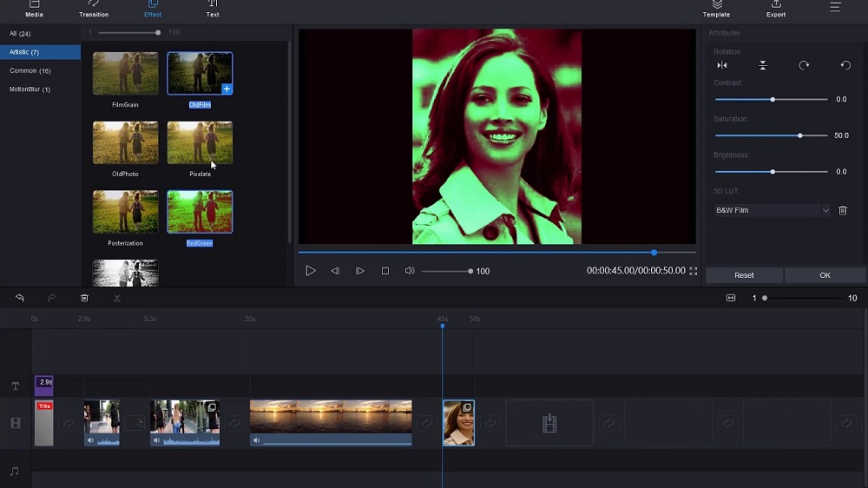The height and width of the screenshot is (488, 868).
Task: Rotate the clip clockwise
Action: [804, 65]
